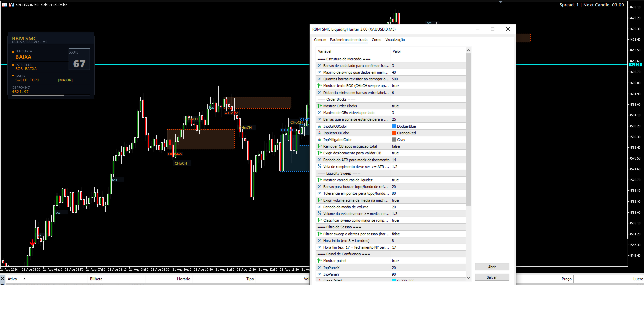Close the LiquidityHunter dialog with the X
Image resolution: width=644 pixels, height=319 pixels.
[508, 29]
